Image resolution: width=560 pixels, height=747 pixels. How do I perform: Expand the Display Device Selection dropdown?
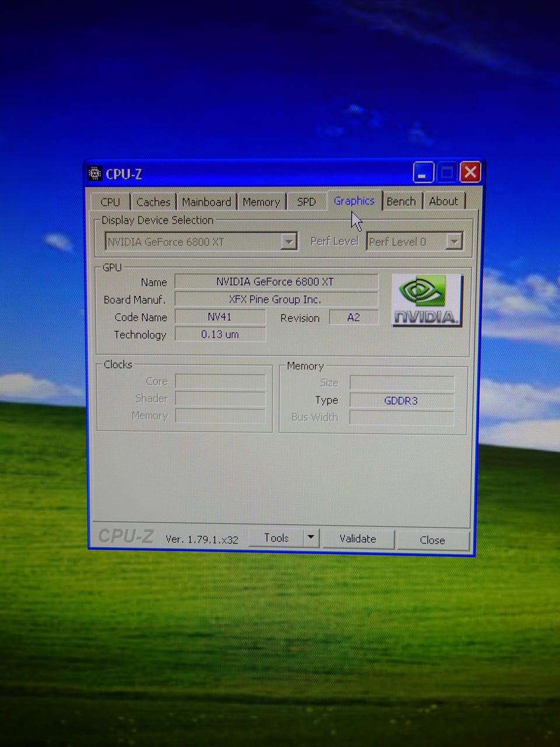[288, 241]
